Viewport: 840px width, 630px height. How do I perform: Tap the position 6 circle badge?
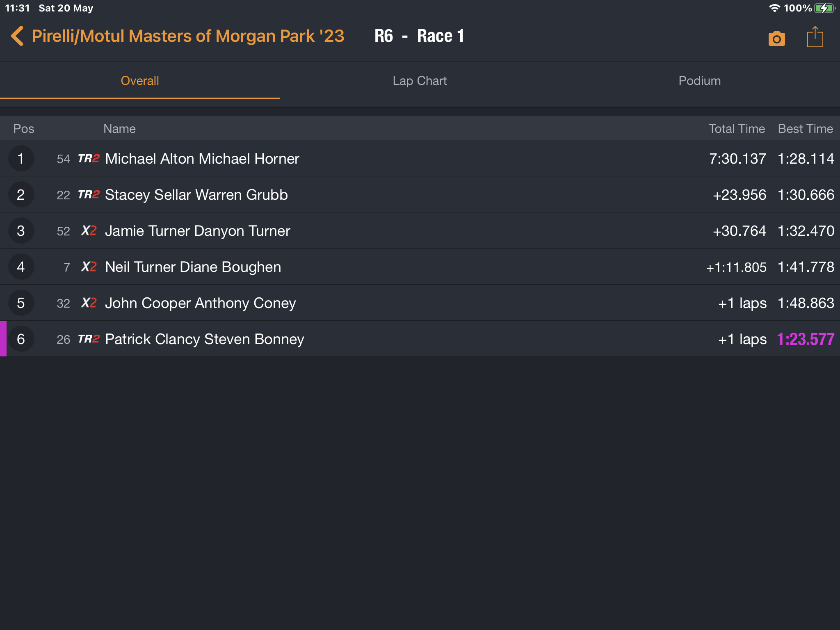(21, 339)
